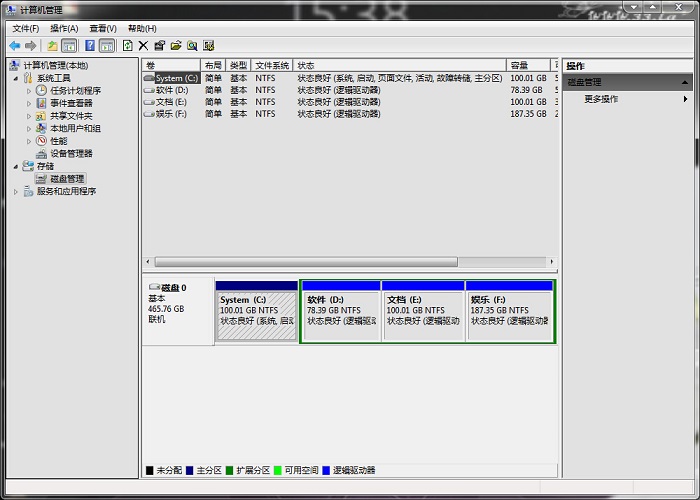Expand the 事件查看器 tree node

29,103
